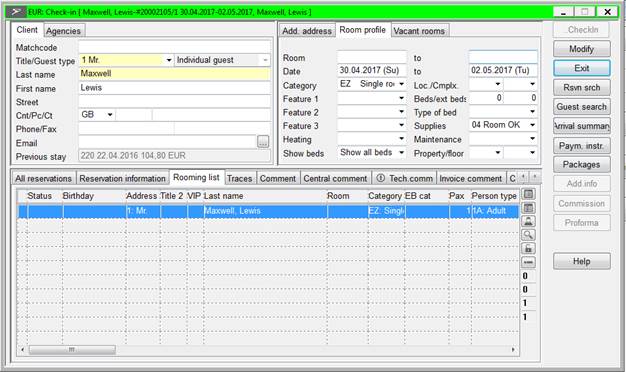Image resolution: width=626 pixels, height=372 pixels.
Task: Click the minus icon button beside rooming list
Action: coord(528,262)
